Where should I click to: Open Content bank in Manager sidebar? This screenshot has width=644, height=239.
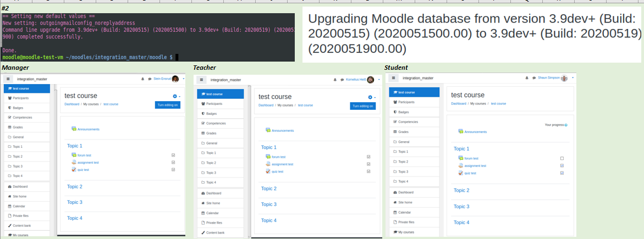[27, 225]
